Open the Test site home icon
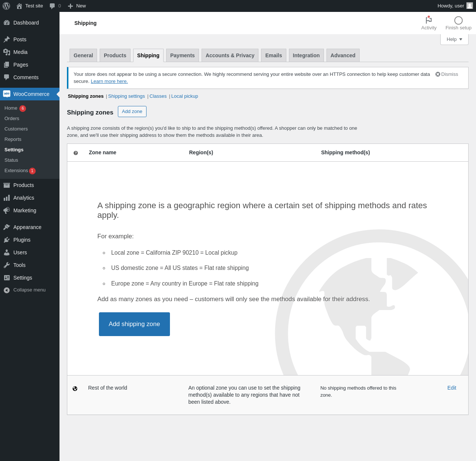476x461 pixels. point(19,6)
